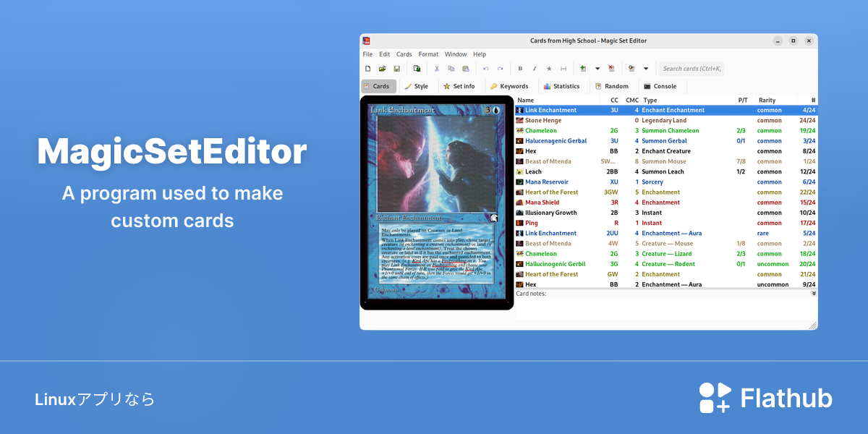Open the dropdown arrow beside Add card
Image resolution: width=868 pixels, height=434 pixels.
(597, 69)
